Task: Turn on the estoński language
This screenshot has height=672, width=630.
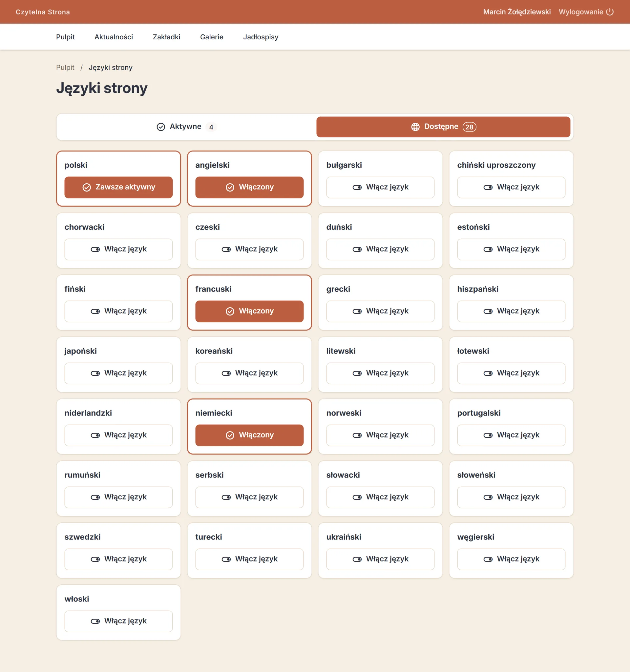Action: click(x=511, y=249)
